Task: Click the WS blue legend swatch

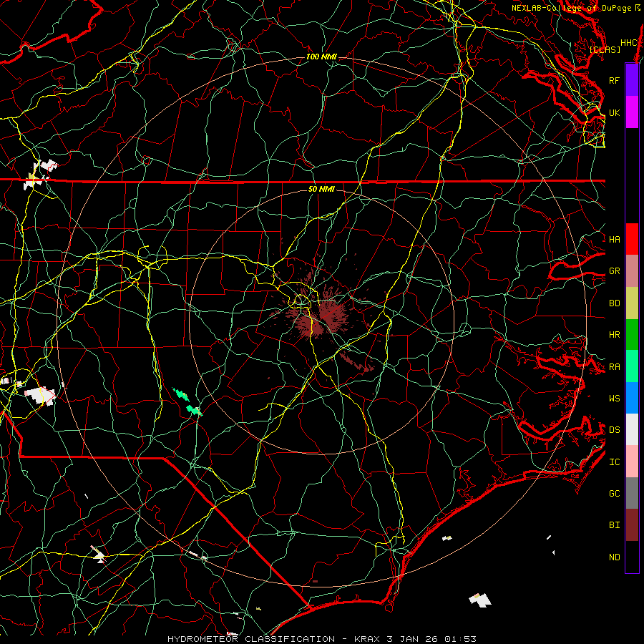Action: [x=632, y=398]
